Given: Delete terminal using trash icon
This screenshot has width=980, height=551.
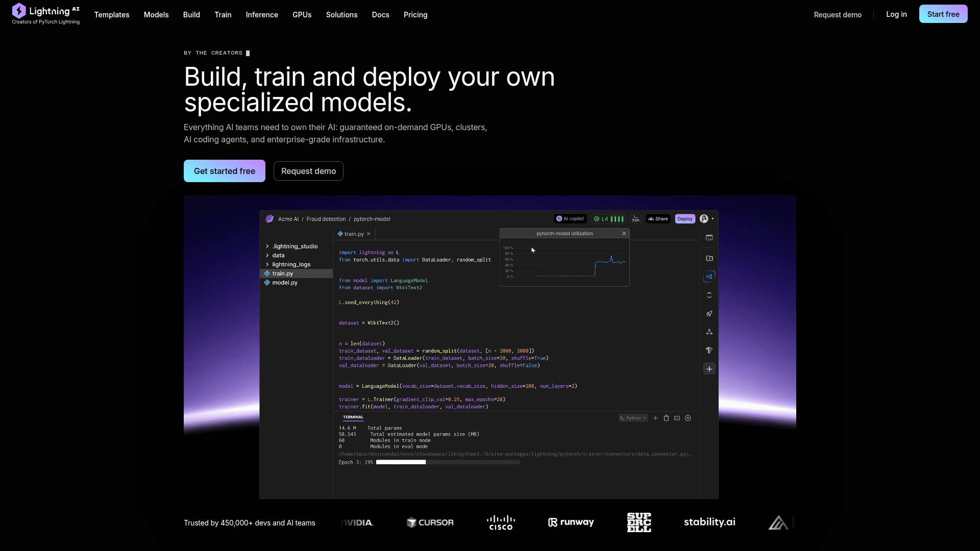Looking at the screenshot, I should pyautogui.click(x=666, y=418).
